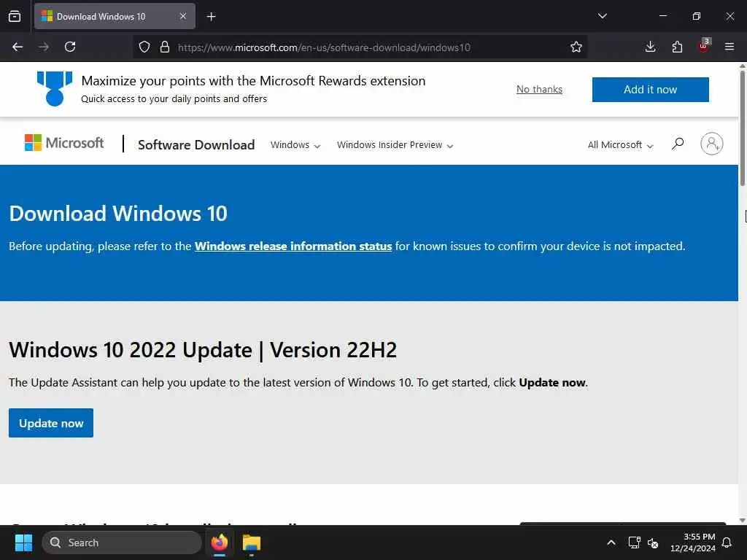Go back with the browser back arrow
747x560 pixels.
click(18, 47)
